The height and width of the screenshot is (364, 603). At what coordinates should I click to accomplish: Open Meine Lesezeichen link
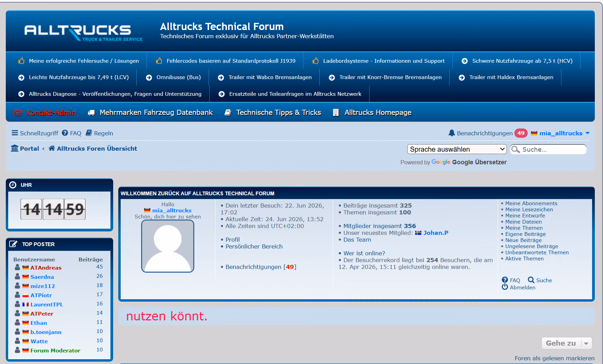point(529,210)
